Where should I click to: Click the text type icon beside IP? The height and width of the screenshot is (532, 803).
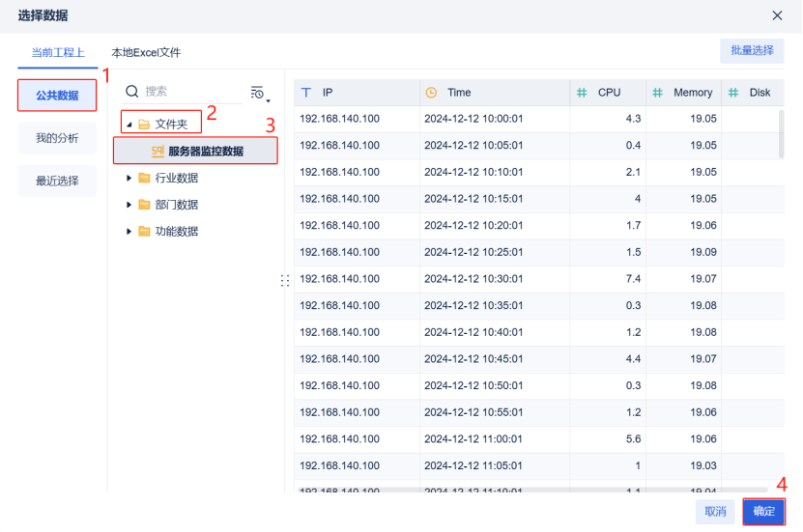tap(306, 93)
